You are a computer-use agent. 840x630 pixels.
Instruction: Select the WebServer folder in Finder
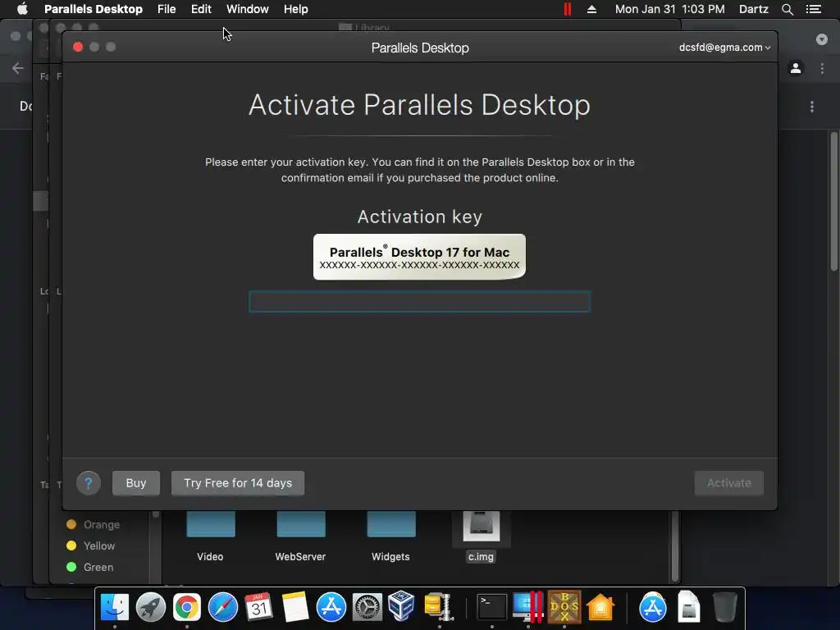coord(300,535)
